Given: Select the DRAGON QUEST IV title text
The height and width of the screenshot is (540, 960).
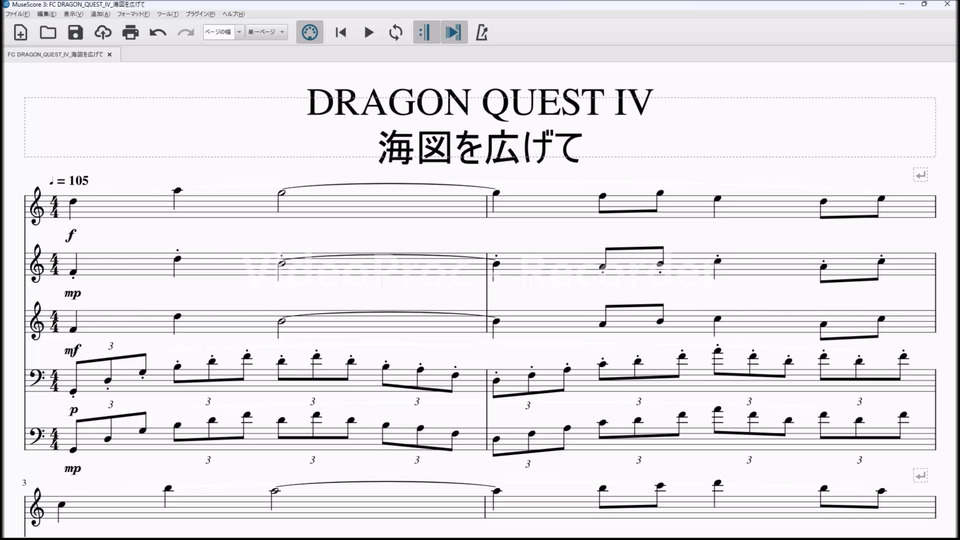Looking at the screenshot, I should point(479,102).
